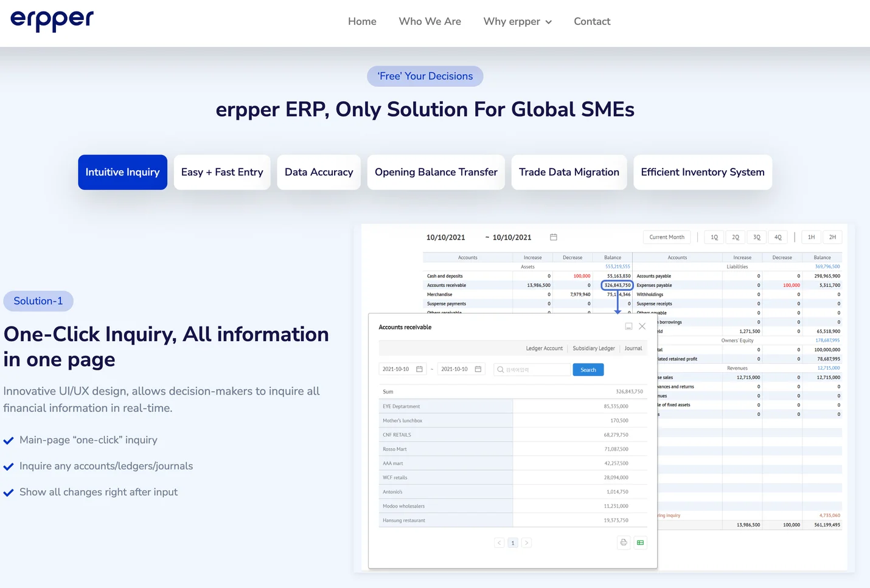Go to previous page using left arrow

pos(499,543)
